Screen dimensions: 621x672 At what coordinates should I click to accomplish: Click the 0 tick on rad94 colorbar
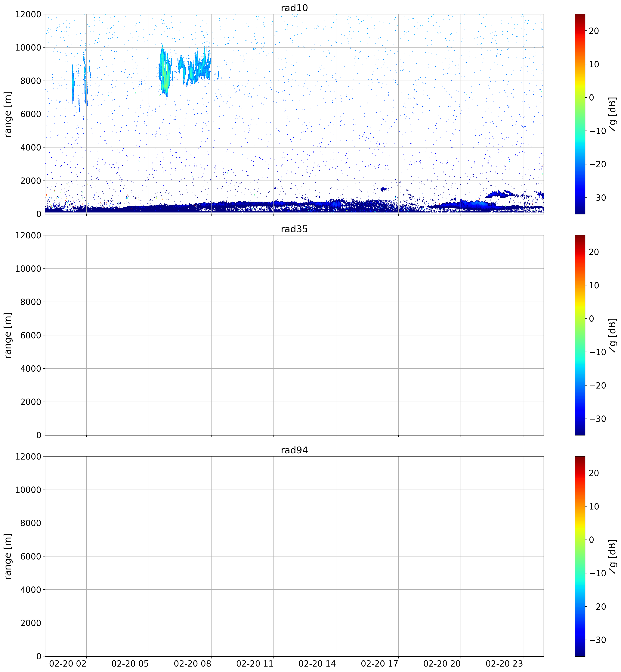(592, 540)
